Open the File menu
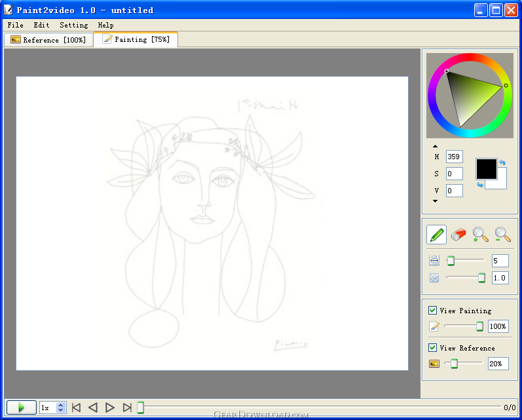This screenshot has height=420, width=522. (15, 25)
